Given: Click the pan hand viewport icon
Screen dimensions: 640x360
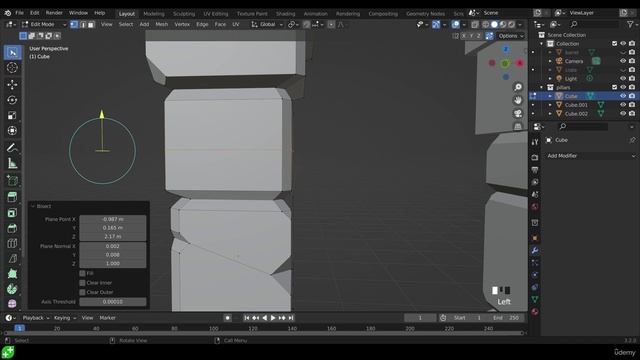Looking at the screenshot, I should (x=518, y=100).
